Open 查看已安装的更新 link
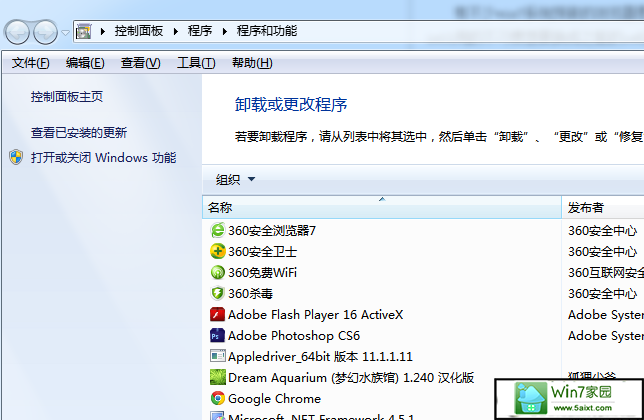 pyautogui.click(x=79, y=133)
